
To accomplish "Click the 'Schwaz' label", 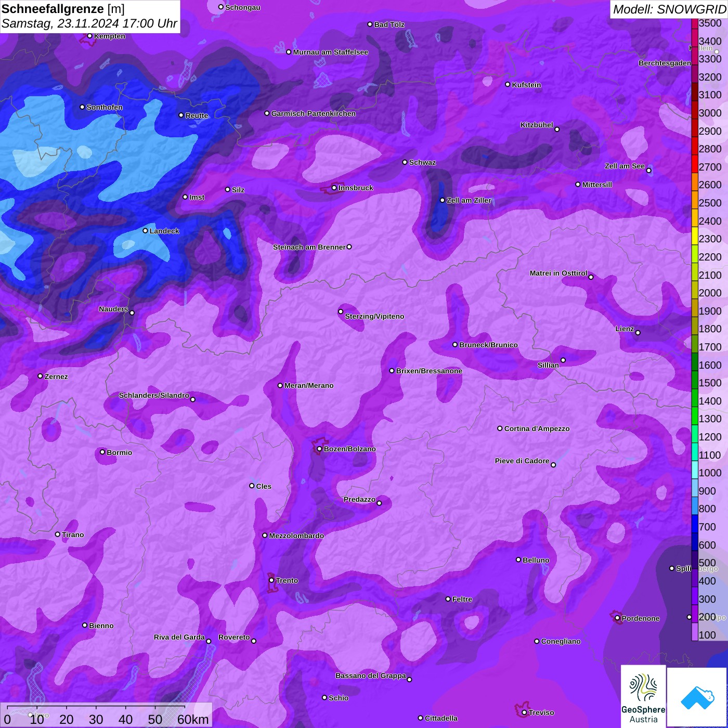I will coord(423,162).
